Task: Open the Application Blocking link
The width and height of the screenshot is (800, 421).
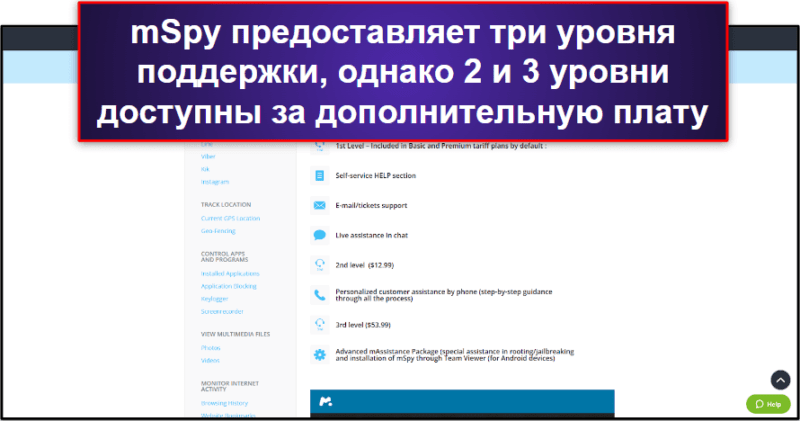Action: pos(229,286)
